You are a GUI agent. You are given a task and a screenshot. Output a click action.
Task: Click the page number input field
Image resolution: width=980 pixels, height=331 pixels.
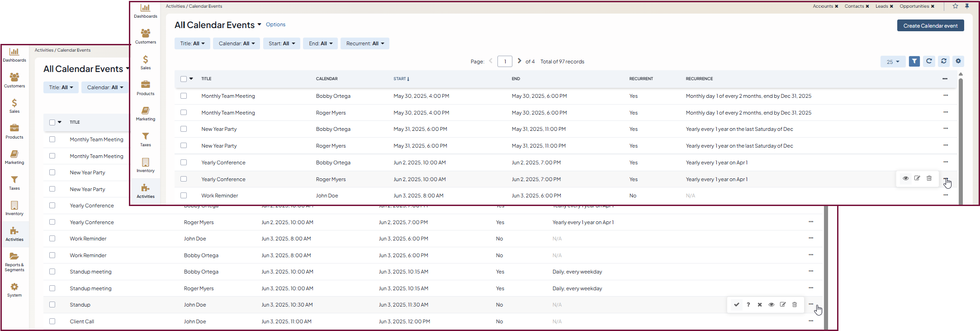coord(505,62)
